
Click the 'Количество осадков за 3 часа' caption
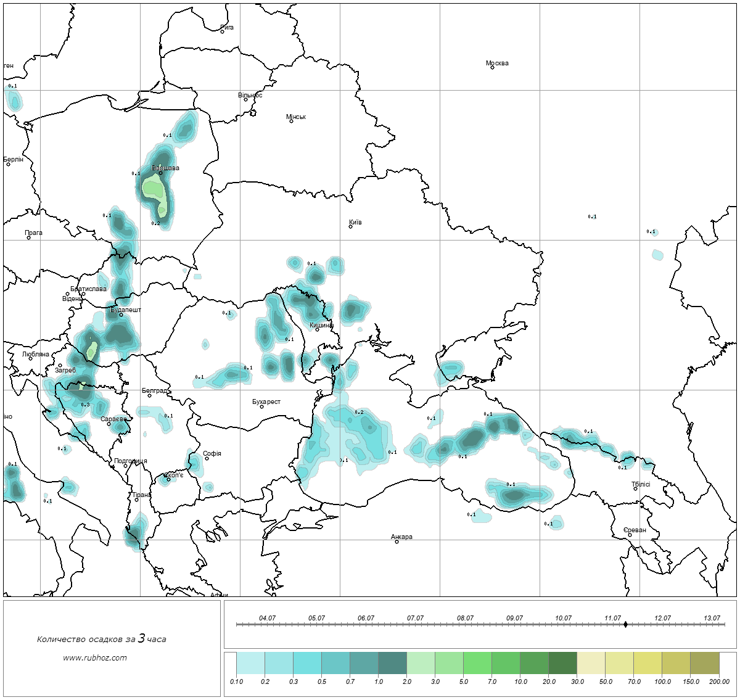[x=101, y=639]
